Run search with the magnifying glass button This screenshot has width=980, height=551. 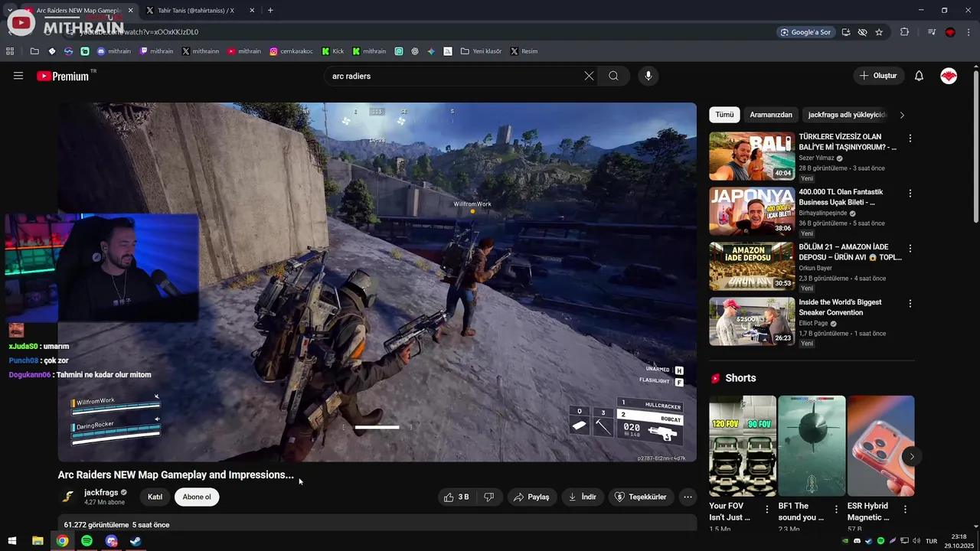pyautogui.click(x=613, y=76)
